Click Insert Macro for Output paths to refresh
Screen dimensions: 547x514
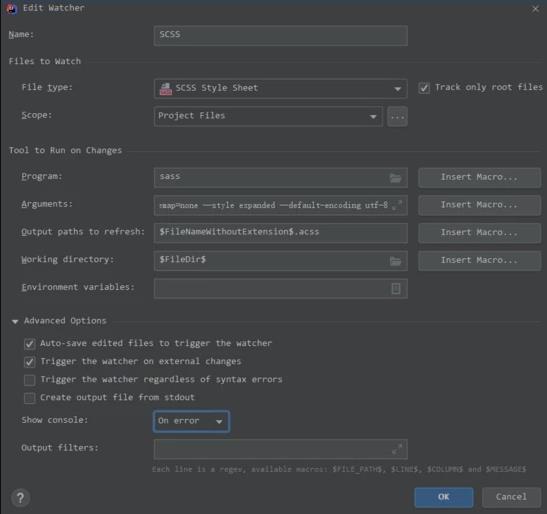coord(479,233)
